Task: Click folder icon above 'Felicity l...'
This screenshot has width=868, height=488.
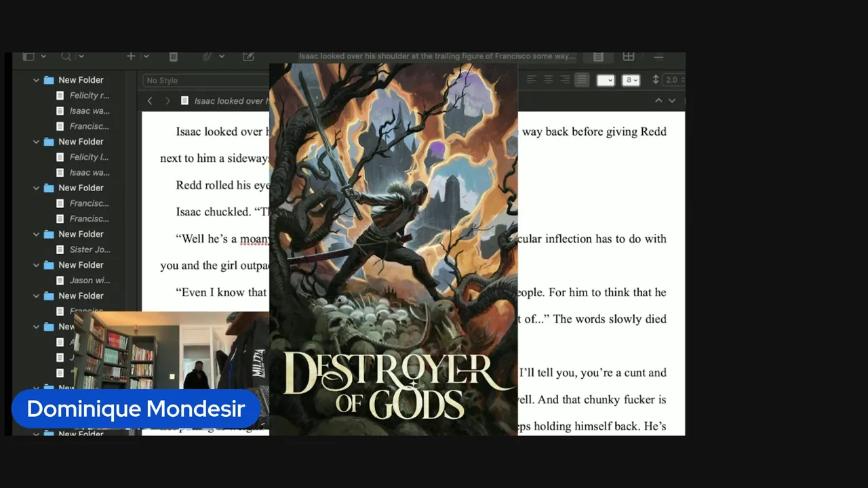Action: [x=49, y=142]
